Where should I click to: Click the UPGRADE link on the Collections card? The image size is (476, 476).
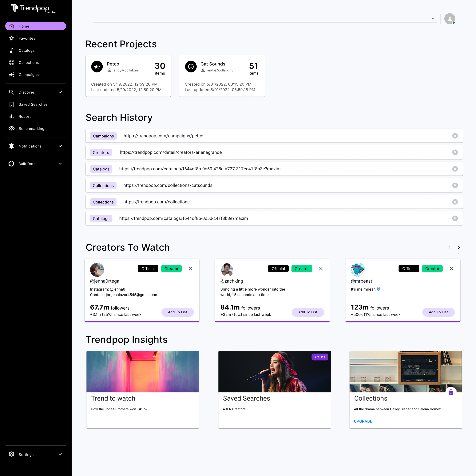click(363, 421)
